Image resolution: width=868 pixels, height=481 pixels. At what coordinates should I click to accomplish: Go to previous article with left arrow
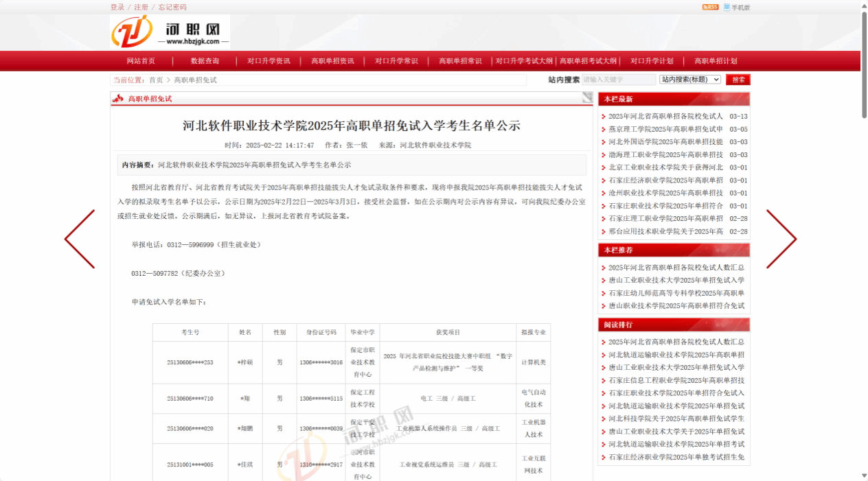point(80,239)
